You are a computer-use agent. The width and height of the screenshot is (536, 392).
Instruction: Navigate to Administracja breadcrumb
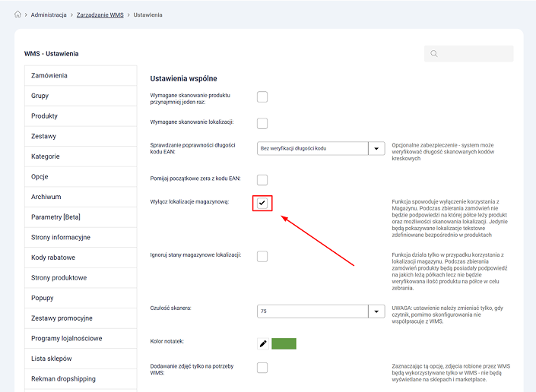(x=48, y=14)
